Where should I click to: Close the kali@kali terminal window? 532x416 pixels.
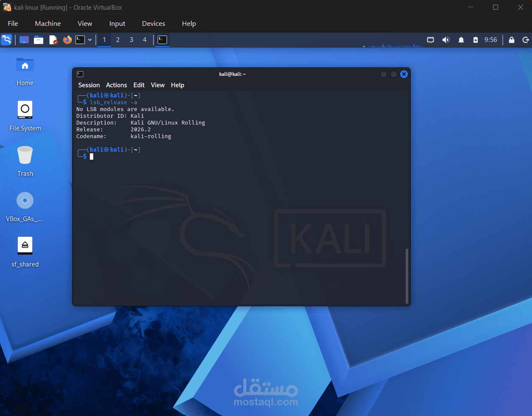click(x=404, y=74)
